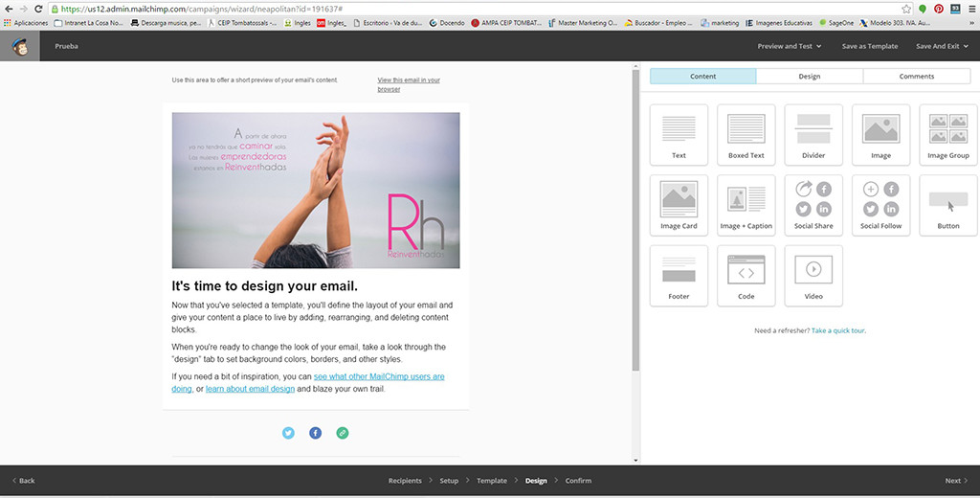
Task: Select the Design step in wizard
Action: click(536, 481)
